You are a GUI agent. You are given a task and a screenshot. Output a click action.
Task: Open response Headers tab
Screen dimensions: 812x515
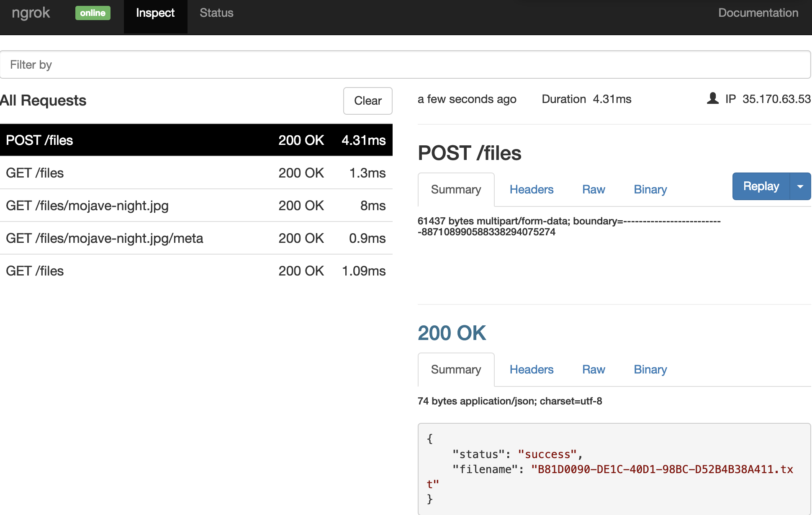coord(531,370)
